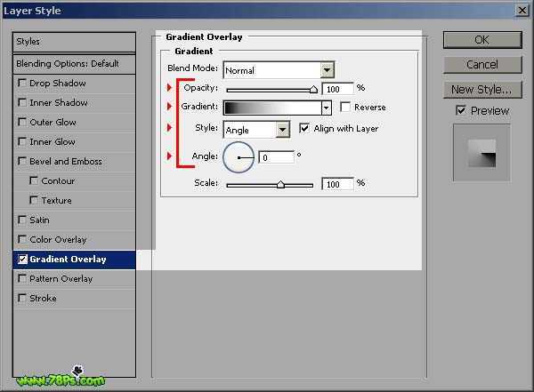
Task: Click the Angle degrees input field
Action: coord(276,157)
